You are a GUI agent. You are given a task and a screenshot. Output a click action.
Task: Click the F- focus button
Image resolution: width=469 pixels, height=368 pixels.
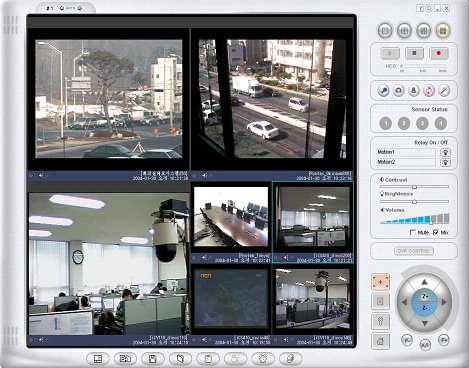[x=406, y=340]
